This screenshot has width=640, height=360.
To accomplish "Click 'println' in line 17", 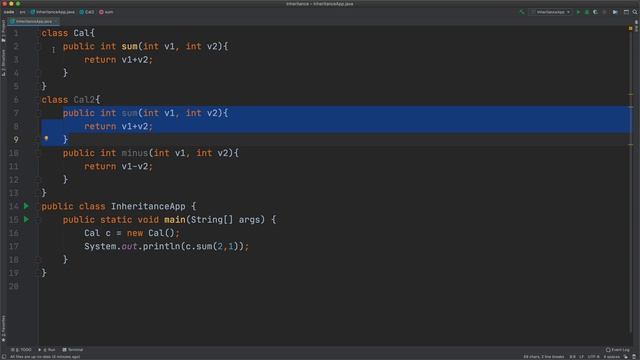I will 161,246.
